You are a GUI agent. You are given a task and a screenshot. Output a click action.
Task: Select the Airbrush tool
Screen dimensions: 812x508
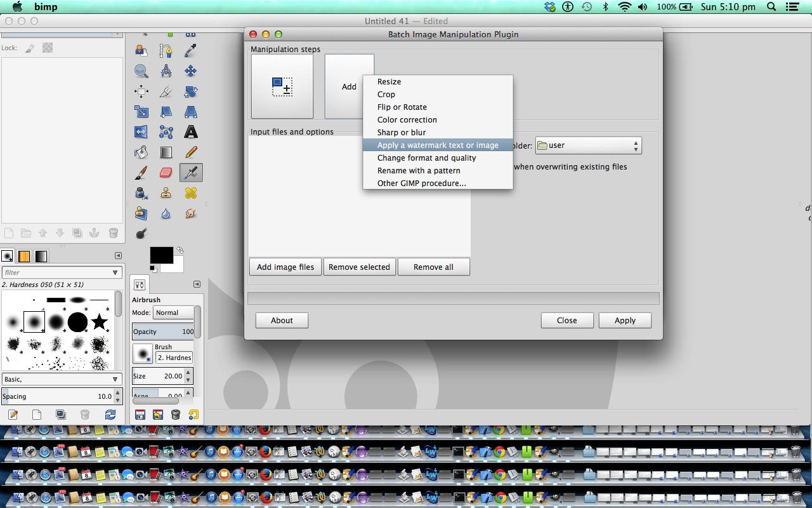190,173
